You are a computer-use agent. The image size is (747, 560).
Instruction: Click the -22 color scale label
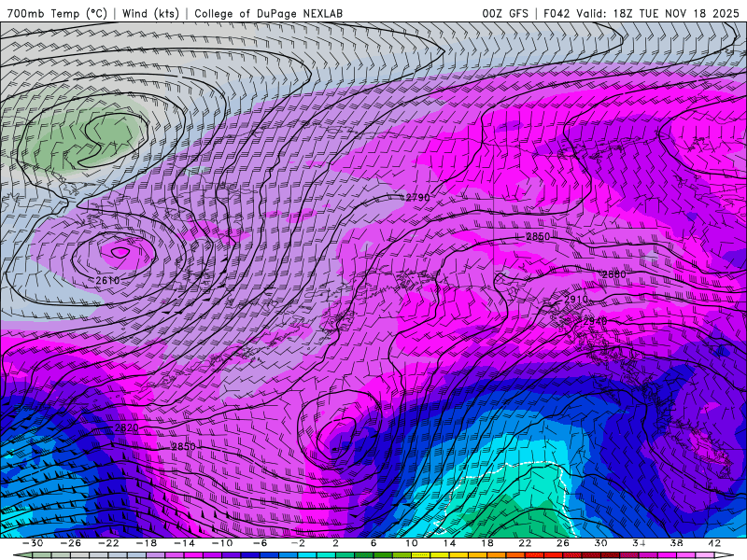pyautogui.click(x=108, y=543)
